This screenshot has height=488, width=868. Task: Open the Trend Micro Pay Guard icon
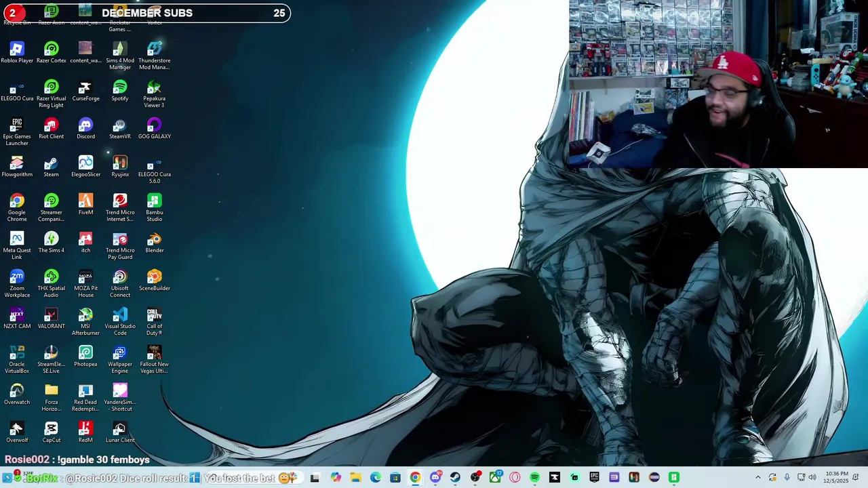pyautogui.click(x=120, y=245)
